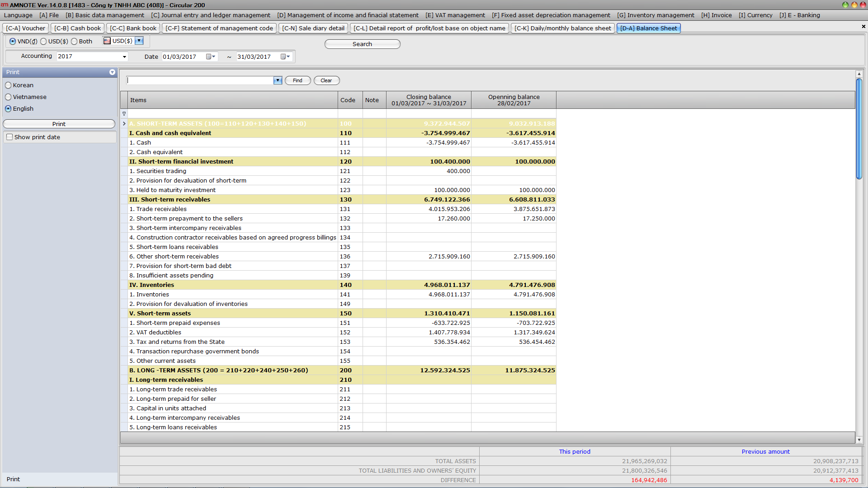
Task: Close the current tab with the X icon
Action: pos(863,27)
